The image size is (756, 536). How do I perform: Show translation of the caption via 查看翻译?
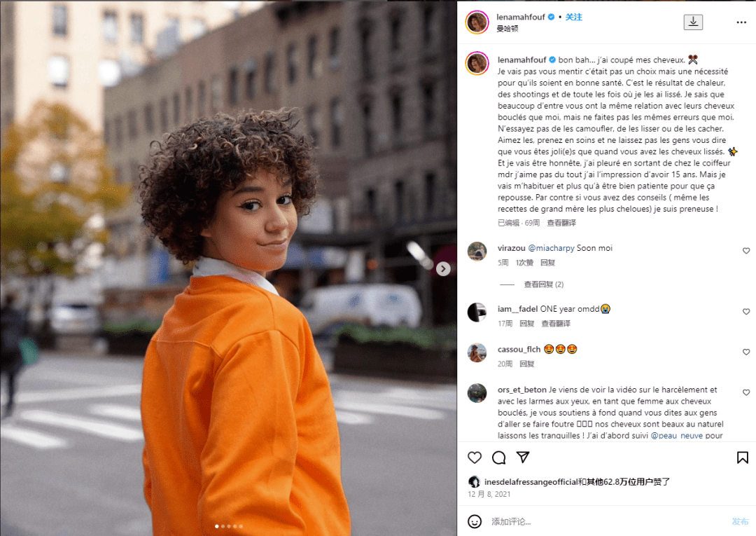pos(561,222)
